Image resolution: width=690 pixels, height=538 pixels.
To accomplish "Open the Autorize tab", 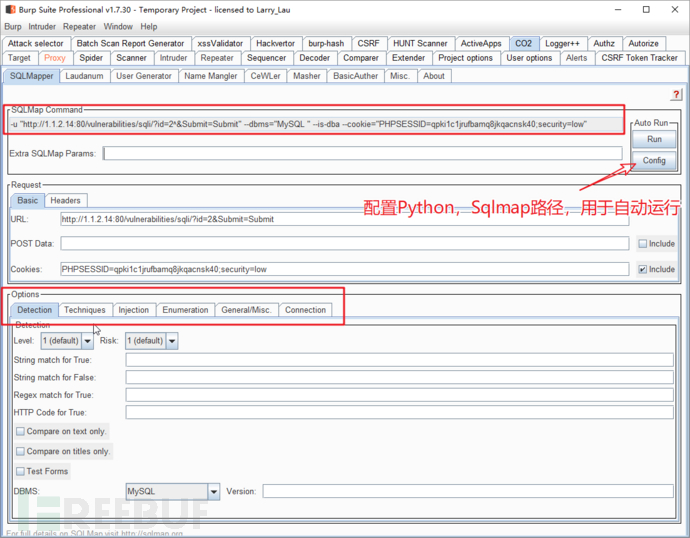I will point(643,44).
